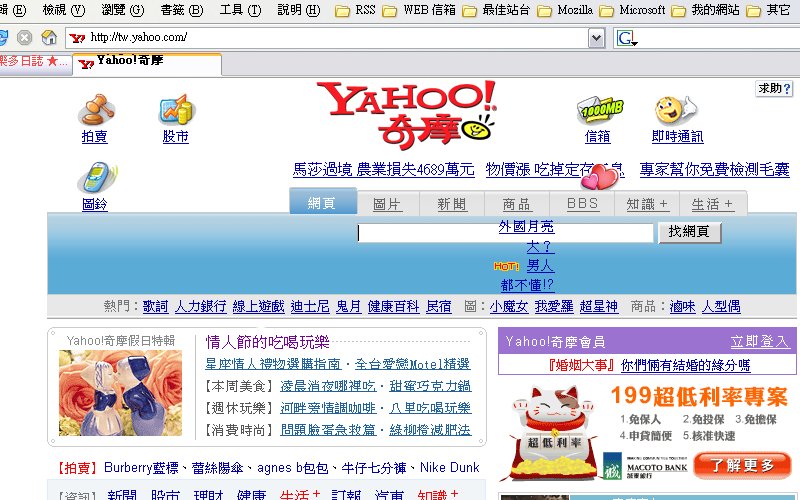Click hot keyword 迪士尼
Screen dimensions: 800x500
click(x=310, y=306)
